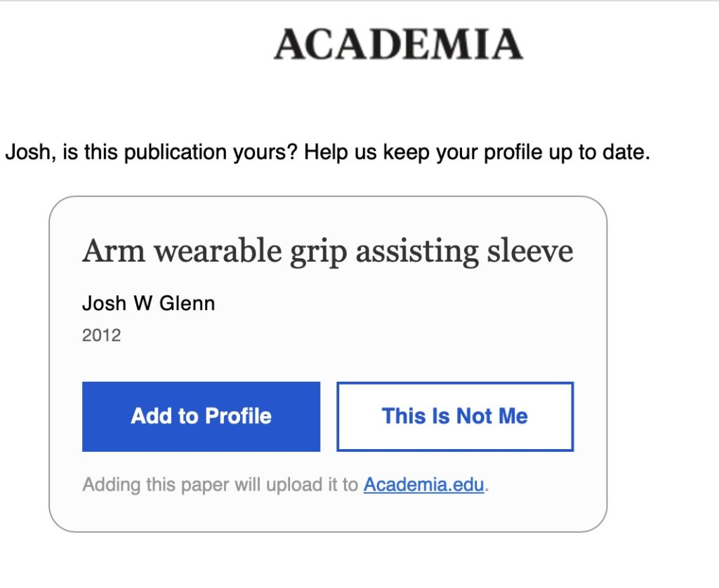Click the 'Adding this paper will upload' note
719x588 pixels.
tap(220, 485)
